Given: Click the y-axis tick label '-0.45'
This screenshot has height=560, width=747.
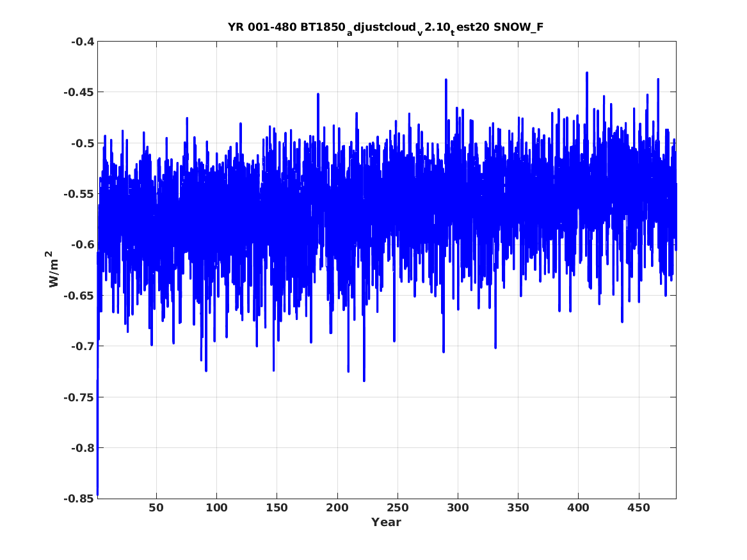Looking at the screenshot, I should coord(79,92).
